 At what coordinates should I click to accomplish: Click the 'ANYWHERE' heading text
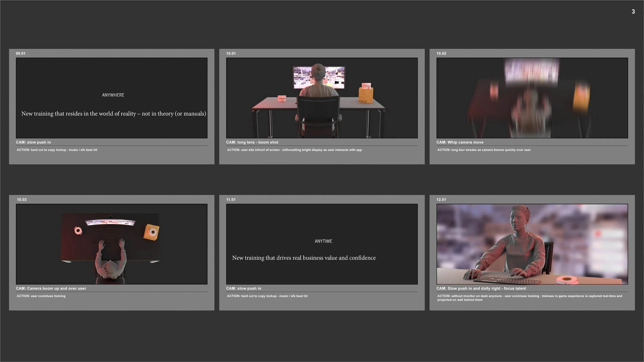tap(113, 95)
